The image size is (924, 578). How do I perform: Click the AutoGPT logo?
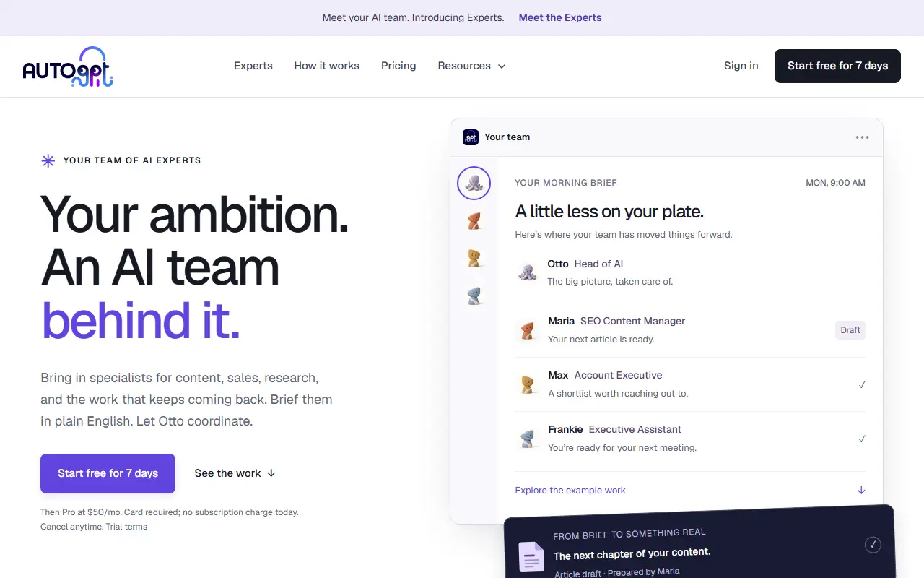point(68,66)
